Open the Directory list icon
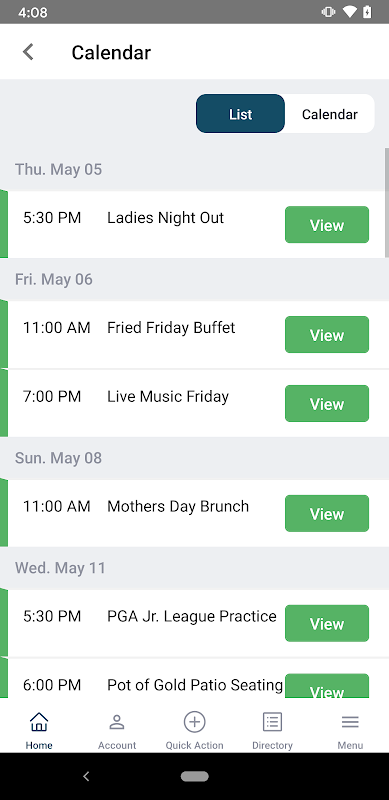389x800 pixels. point(272,722)
